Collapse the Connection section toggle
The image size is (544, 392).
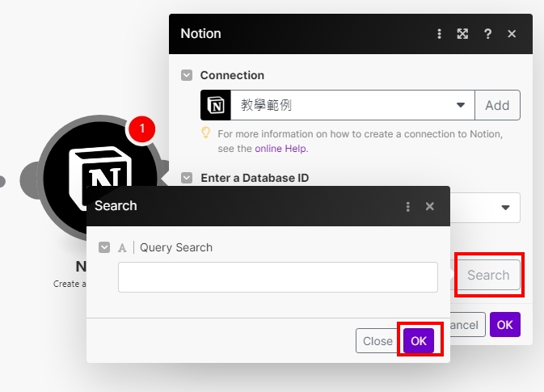[187, 75]
